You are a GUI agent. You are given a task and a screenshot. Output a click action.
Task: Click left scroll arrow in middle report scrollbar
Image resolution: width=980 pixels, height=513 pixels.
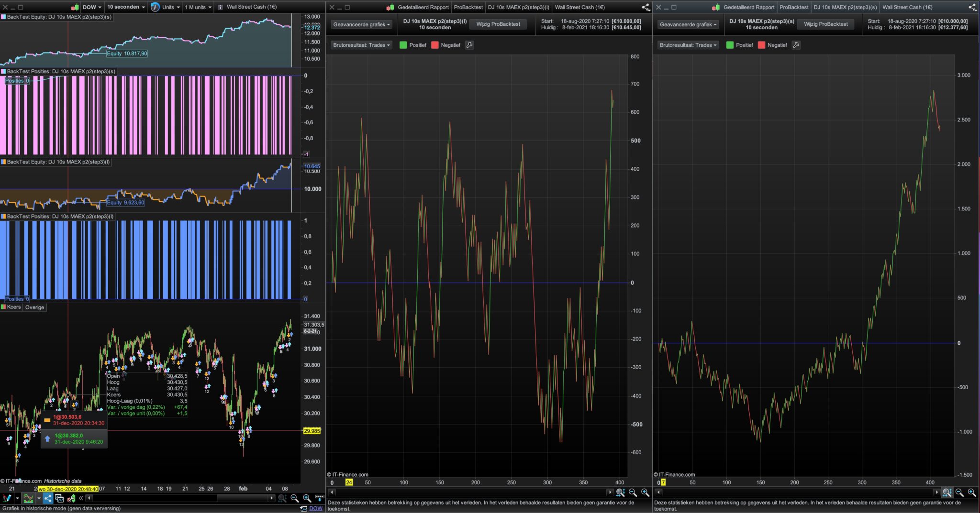coord(332,492)
